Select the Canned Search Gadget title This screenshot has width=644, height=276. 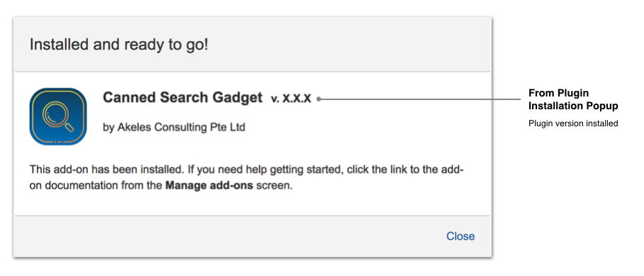tap(182, 97)
